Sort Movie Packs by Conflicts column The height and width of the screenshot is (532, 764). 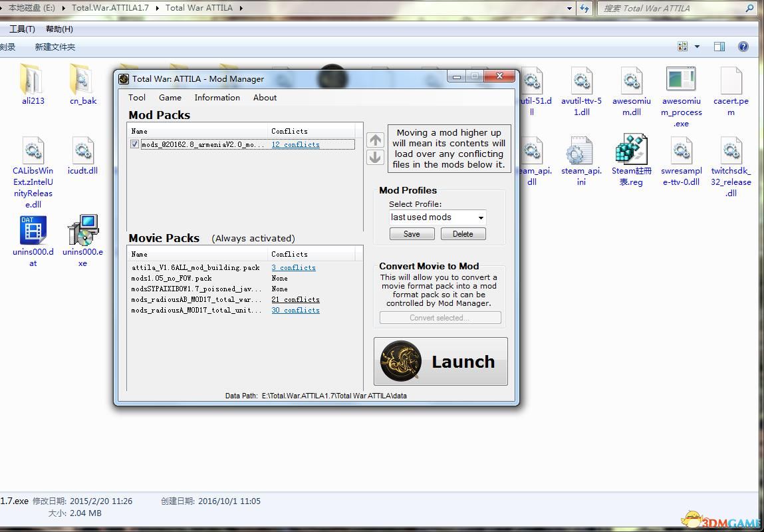312,254
